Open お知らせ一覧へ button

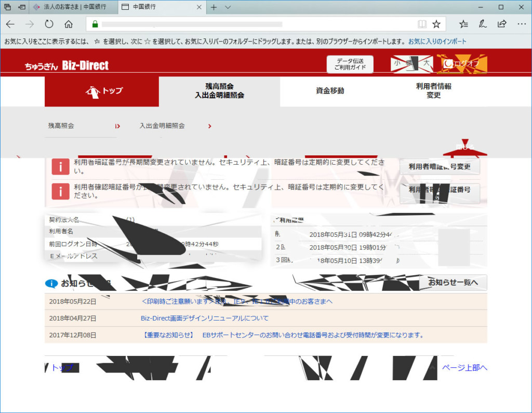(x=453, y=283)
